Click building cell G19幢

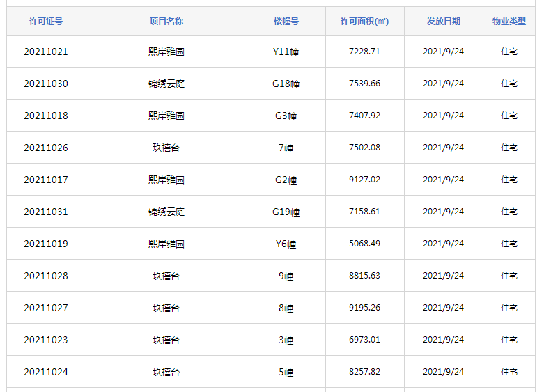[286, 212]
